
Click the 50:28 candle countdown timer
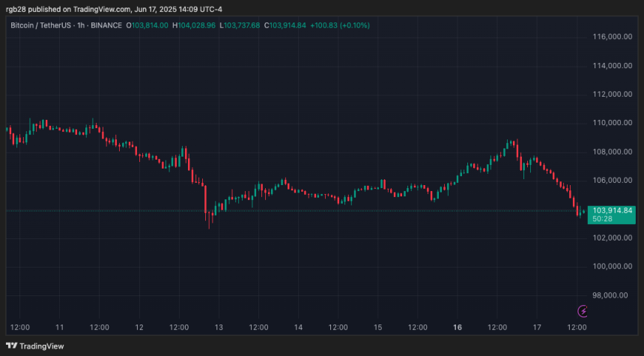(603, 220)
